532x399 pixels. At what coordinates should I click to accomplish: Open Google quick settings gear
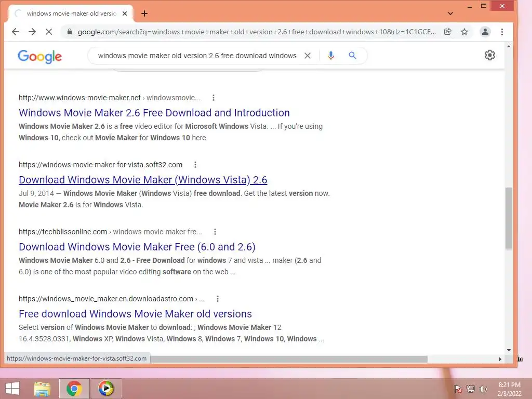(x=489, y=55)
